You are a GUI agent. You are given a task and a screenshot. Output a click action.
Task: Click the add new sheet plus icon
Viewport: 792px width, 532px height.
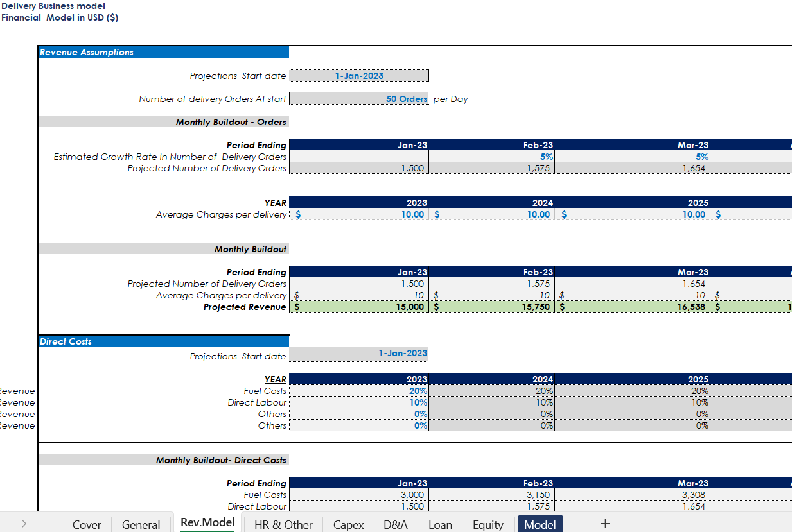coord(604,524)
